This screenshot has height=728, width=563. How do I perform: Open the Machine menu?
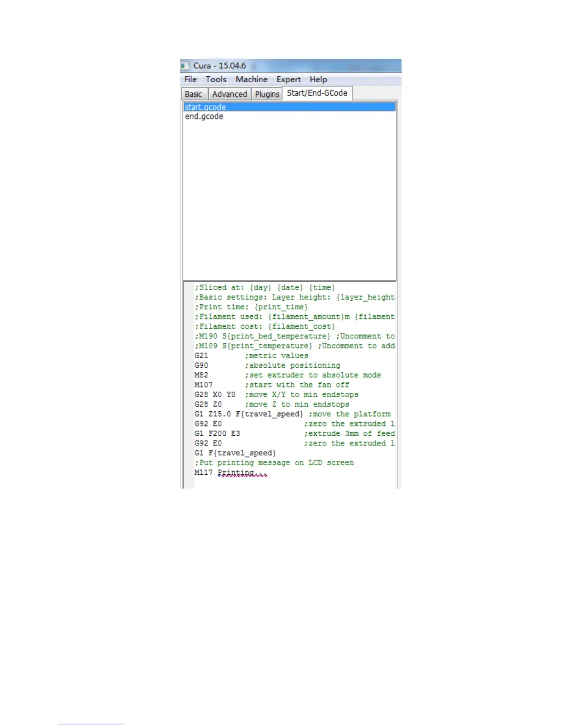[x=251, y=80]
